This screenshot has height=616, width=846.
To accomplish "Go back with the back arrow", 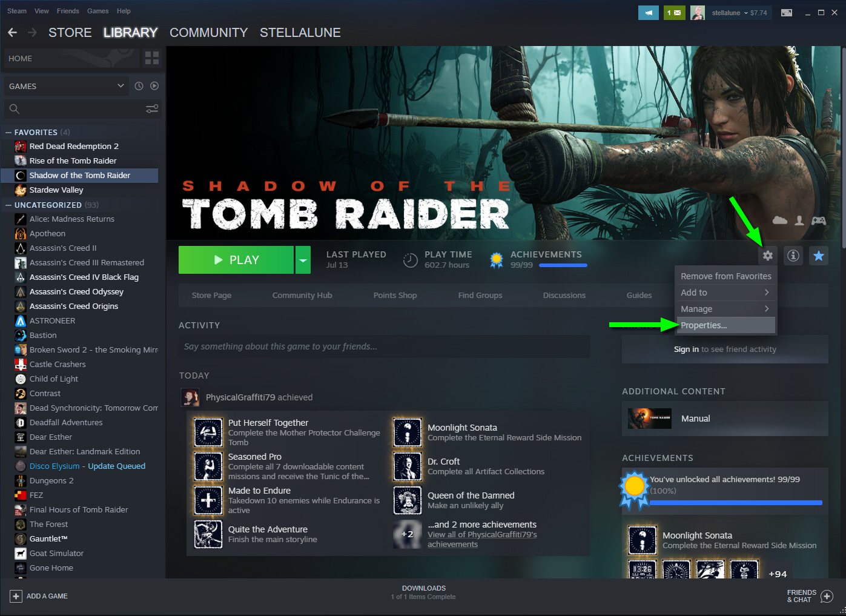I will click(13, 33).
